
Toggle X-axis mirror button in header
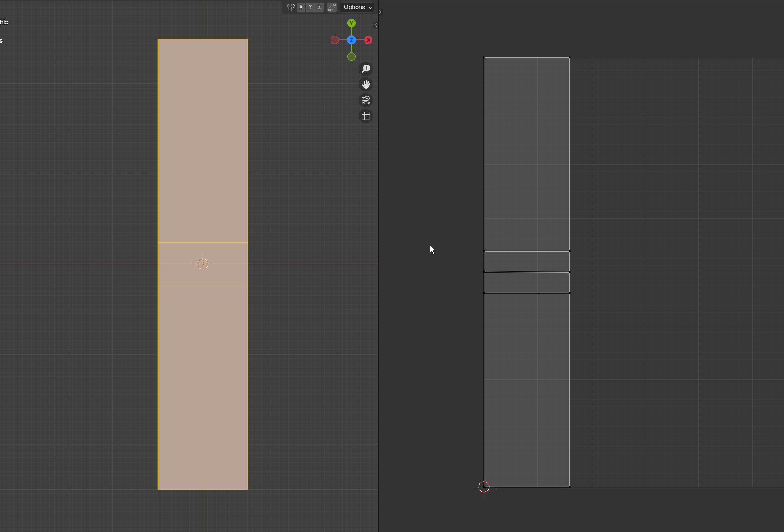301,7
